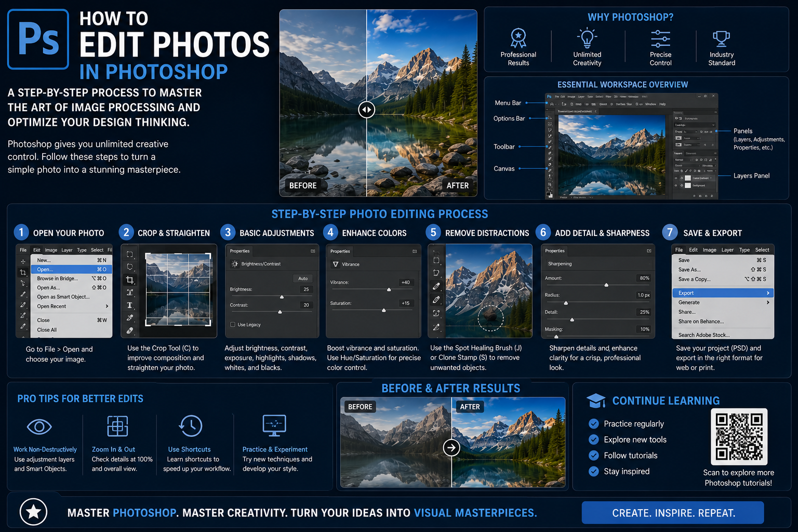Screen dimensions: 798x532
Task: Click the Zoom In & Out grid icon
Action: 117,426
